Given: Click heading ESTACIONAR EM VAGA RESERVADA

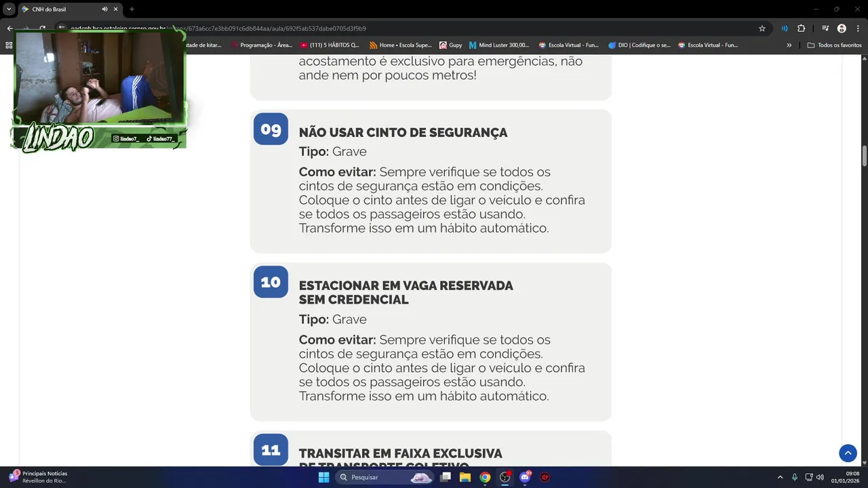Looking at the screenshot, I should click(406, 293).
